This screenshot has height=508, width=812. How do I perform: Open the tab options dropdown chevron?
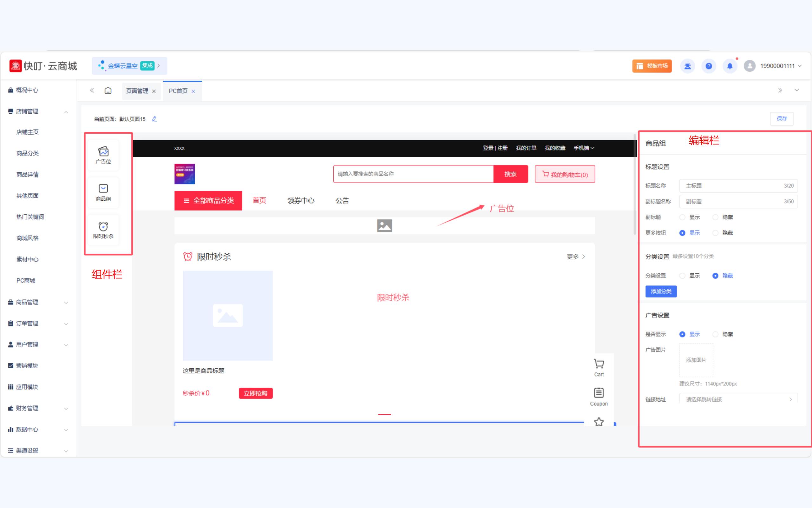point(796,90)
